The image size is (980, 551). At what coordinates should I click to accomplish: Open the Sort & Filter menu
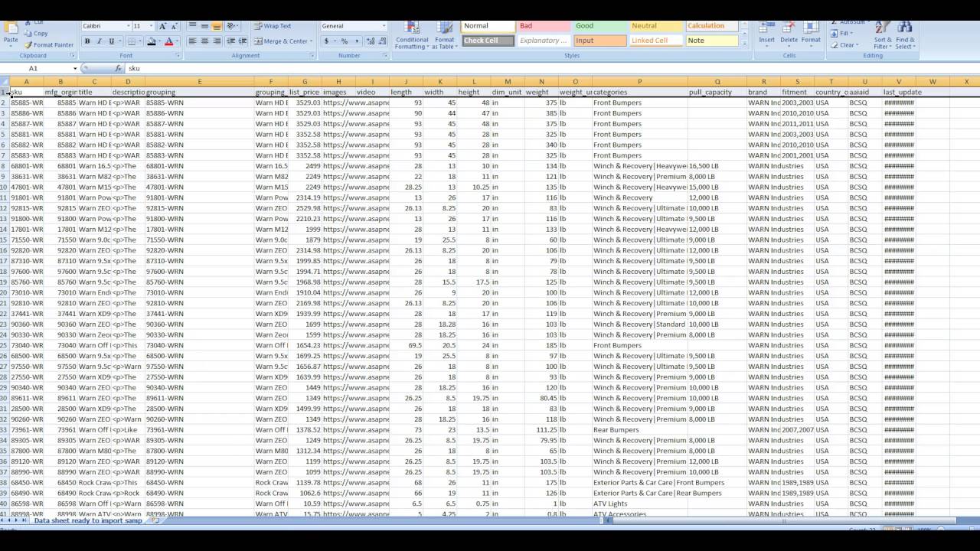pyautogui.click(x=883, y=36)
